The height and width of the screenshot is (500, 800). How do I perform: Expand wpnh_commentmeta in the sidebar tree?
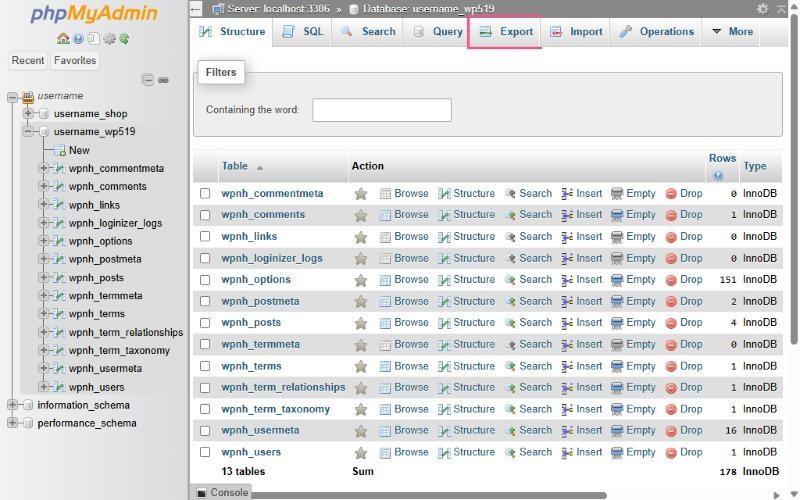click(43, 168)
